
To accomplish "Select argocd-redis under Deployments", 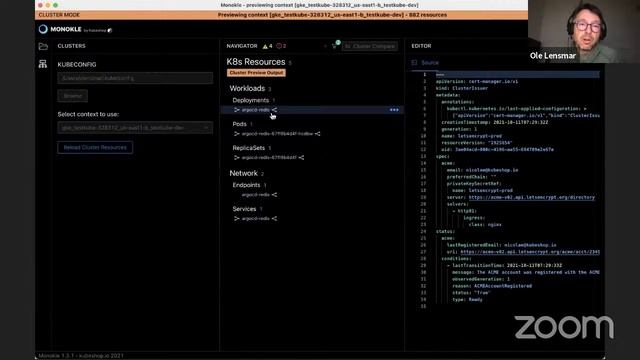I will coord(256,110).
